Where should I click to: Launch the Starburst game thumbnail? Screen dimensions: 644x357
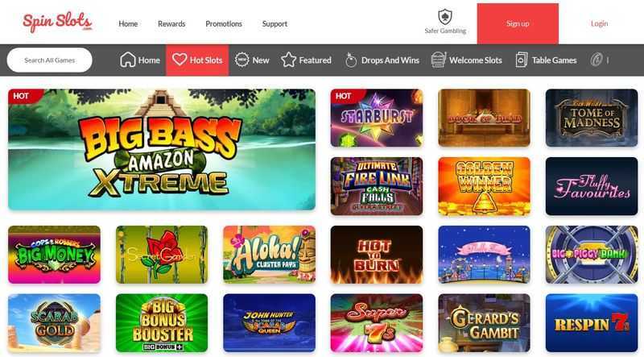pyautogui.click(x=377, y=118)
